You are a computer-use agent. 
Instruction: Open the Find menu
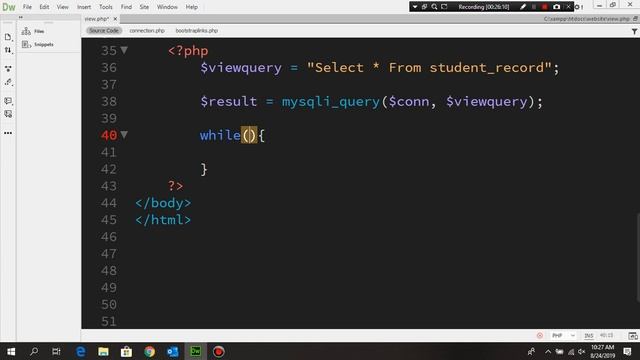126,7
